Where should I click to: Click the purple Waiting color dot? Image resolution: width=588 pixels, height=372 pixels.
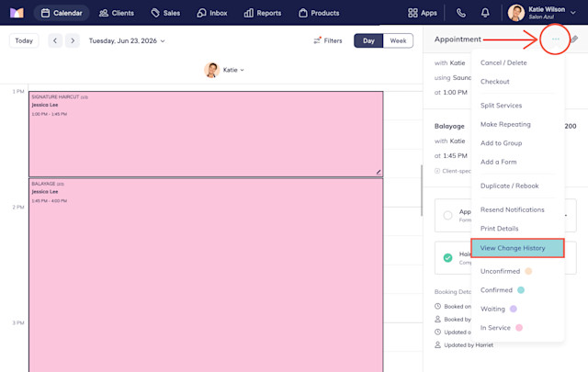pyautogui.click(x=514, y=309)
